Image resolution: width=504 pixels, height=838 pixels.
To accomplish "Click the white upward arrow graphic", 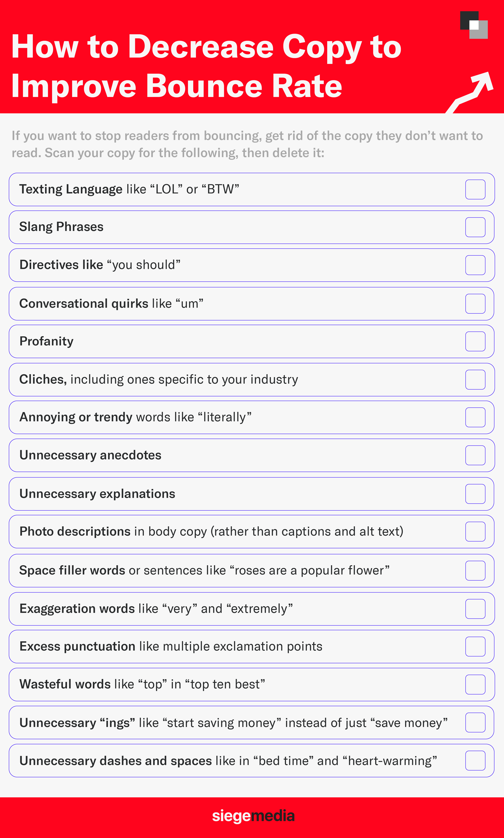I will [470, 92].
